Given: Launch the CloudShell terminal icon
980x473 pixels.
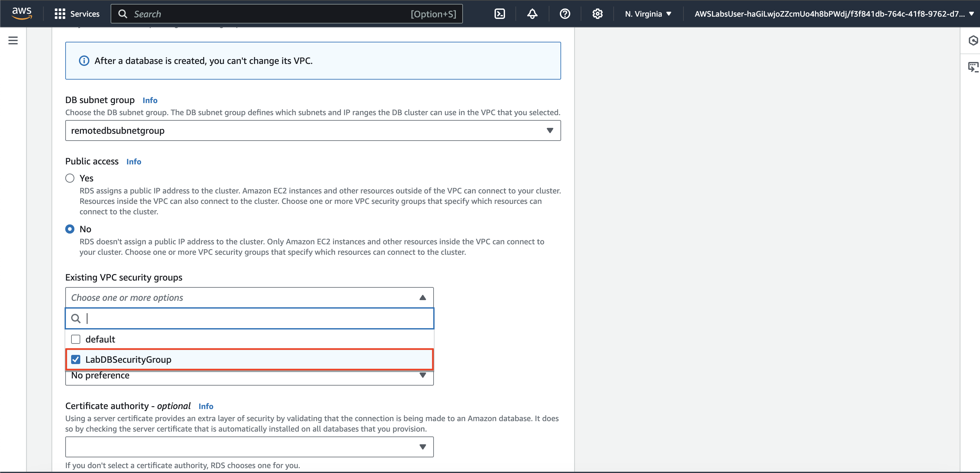Looking at the screenshot, I should (499, 14).
